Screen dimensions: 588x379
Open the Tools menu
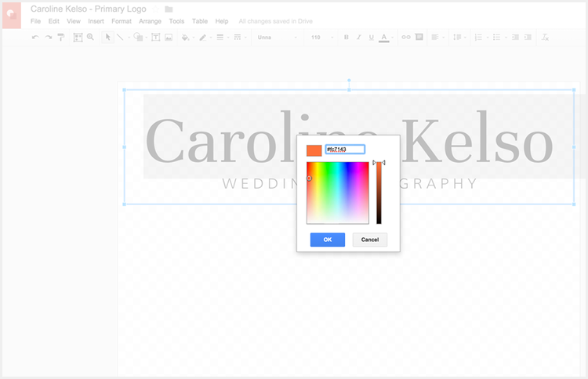point(176,21)
